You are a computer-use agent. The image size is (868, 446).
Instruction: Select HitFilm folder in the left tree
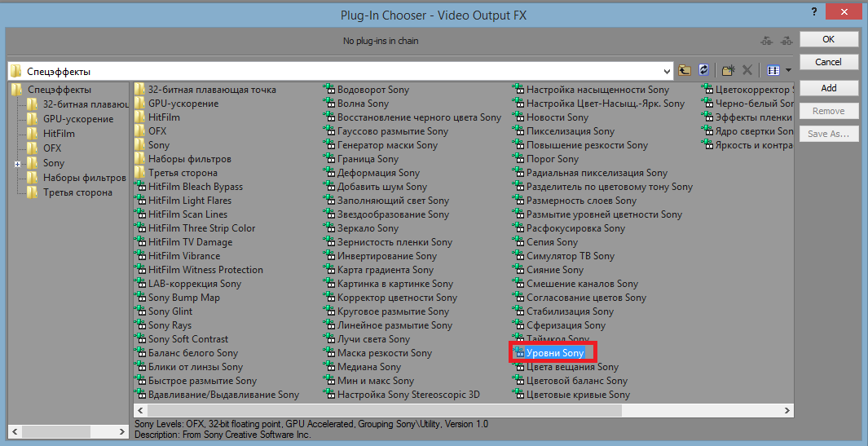tap(59, 134)
